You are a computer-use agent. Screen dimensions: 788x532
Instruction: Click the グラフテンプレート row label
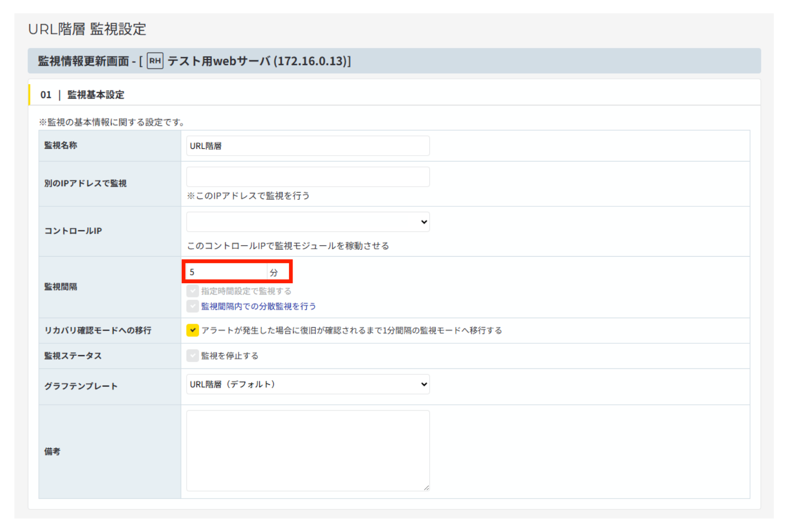(81, 386)
